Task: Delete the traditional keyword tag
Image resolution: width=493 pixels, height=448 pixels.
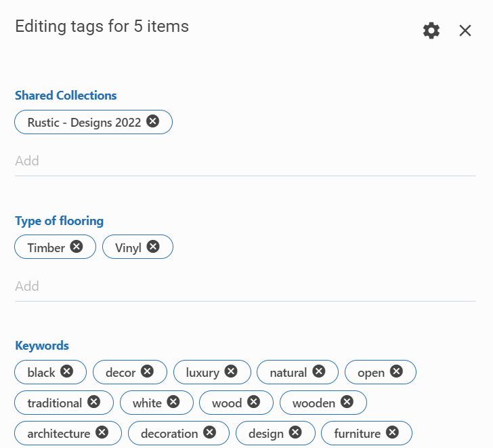Action: pos(93,402)
